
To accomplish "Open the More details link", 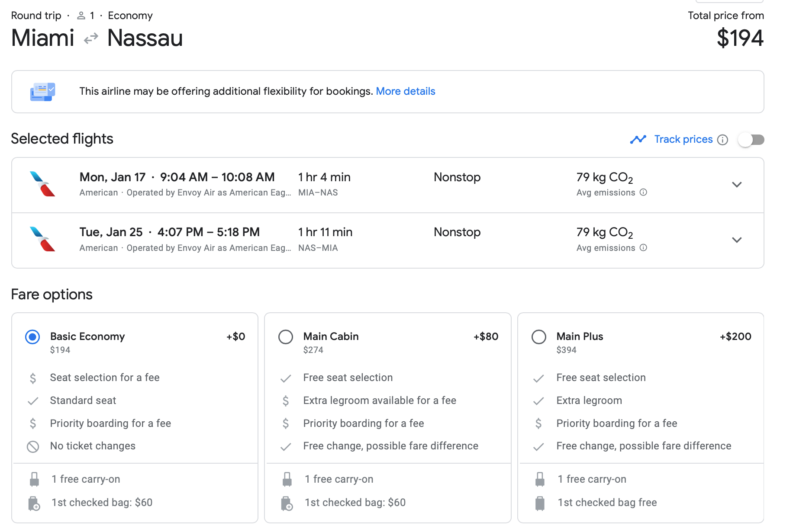I will click(405, 91).
